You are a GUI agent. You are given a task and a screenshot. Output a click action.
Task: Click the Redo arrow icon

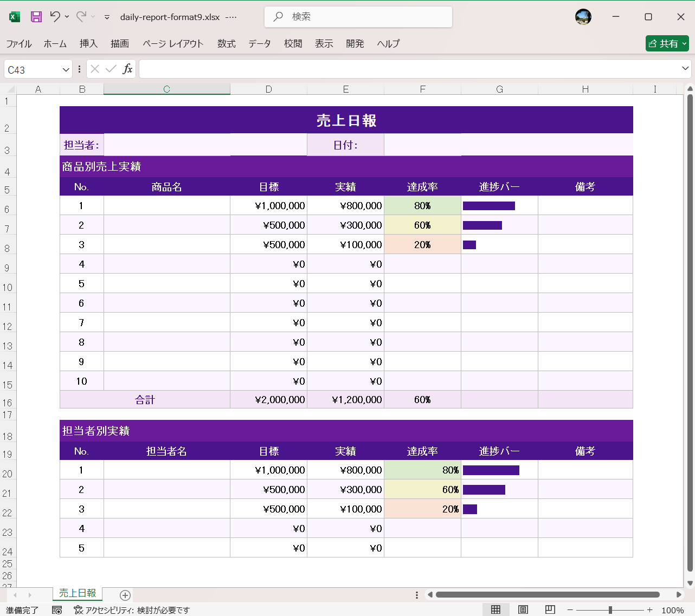(81, 17)
